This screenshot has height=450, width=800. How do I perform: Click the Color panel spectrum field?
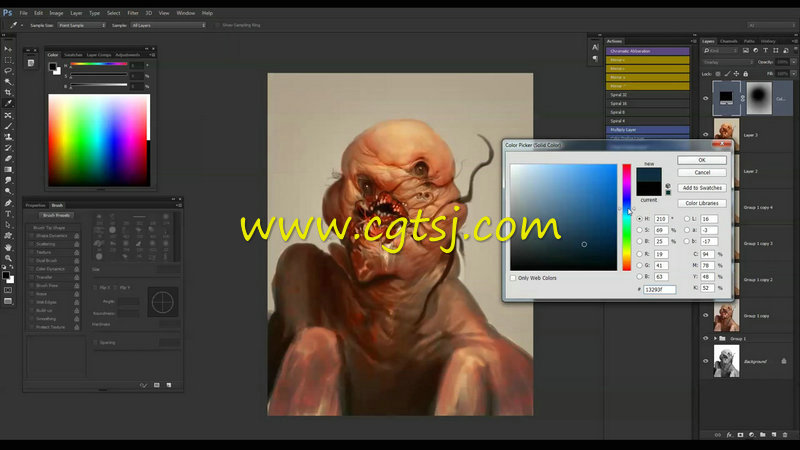pos(99,140)
